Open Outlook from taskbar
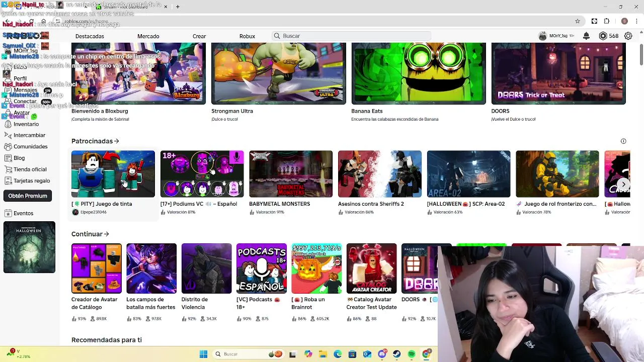Viewport: 644px width, 362px height. pyautogui.click(x=367, y=354)
